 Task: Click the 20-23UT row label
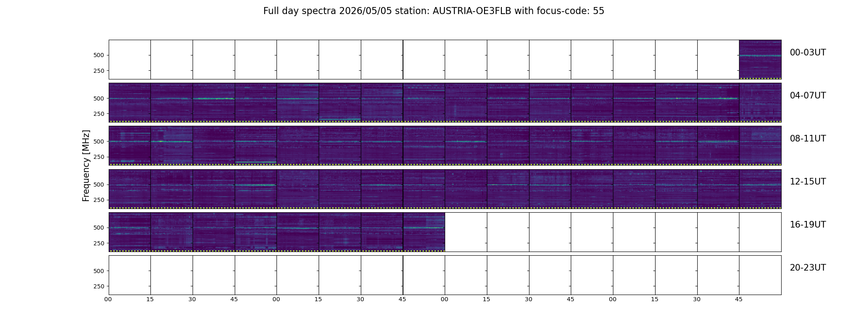coord(808,268)
